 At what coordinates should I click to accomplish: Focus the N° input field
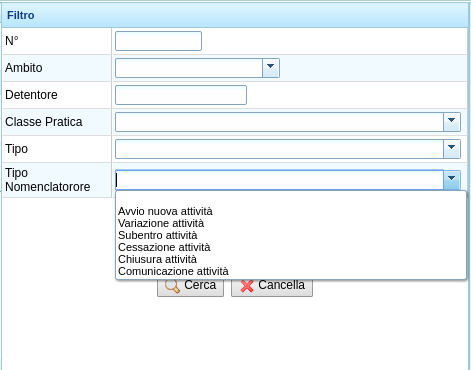tap(158, 41)
